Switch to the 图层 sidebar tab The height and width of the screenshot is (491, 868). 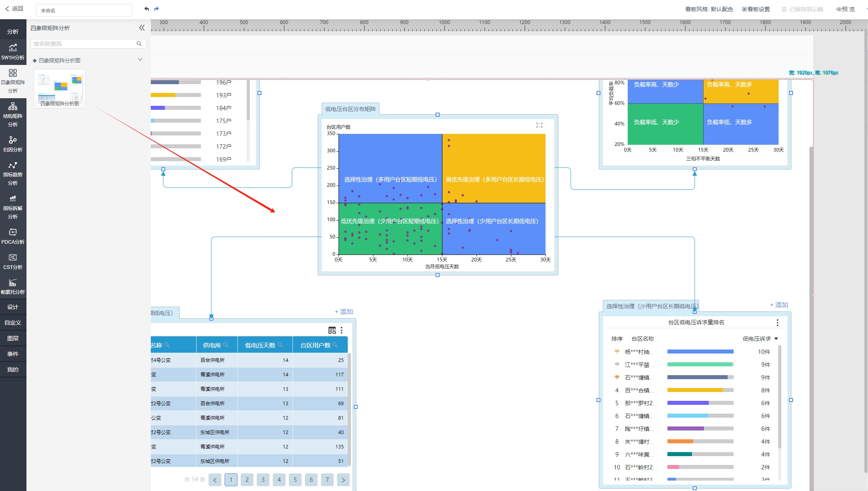point(13,338)
